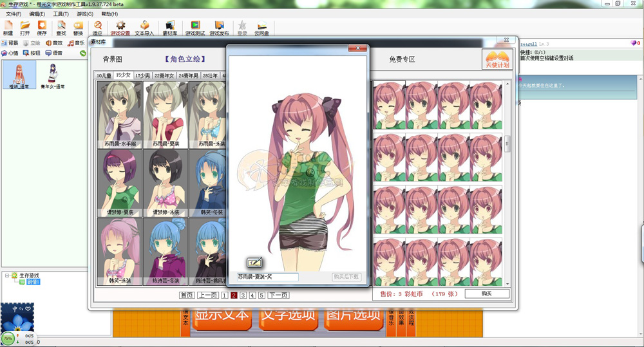
Task: Click the expression thumbnails scrollbar handle
Action: (x=507, y=144)
